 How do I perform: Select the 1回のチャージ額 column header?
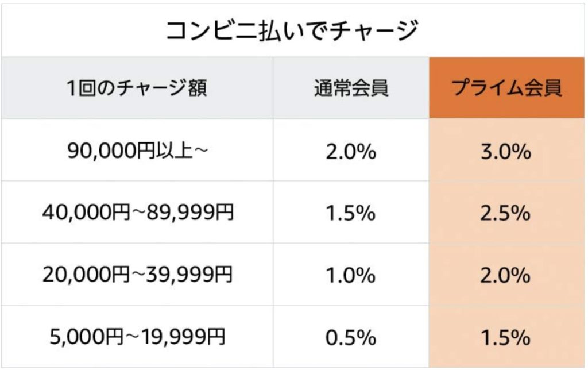click(x=137, y=88)
